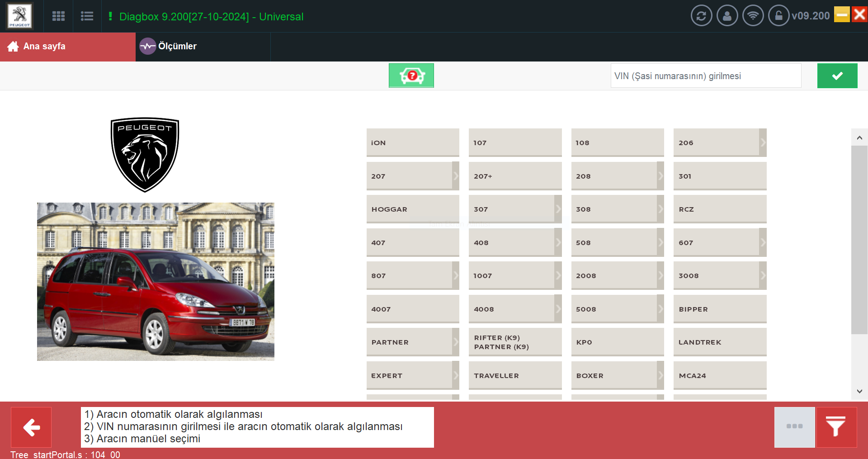Image resolution: width=868 pixels, height=459 pixels.
Task: Click the automatic vehicle detection car icon
Action: coord(411,75)
